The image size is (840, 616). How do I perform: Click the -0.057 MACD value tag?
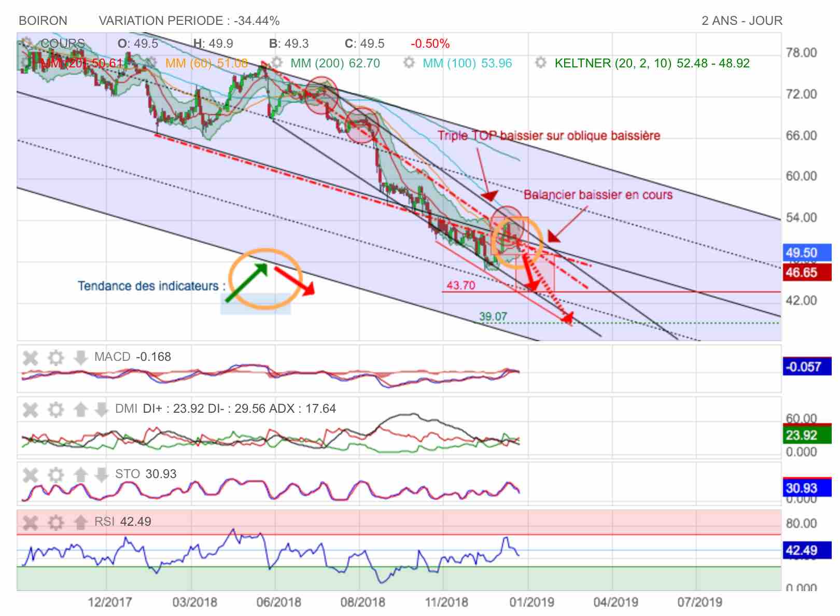coord(806,367)
